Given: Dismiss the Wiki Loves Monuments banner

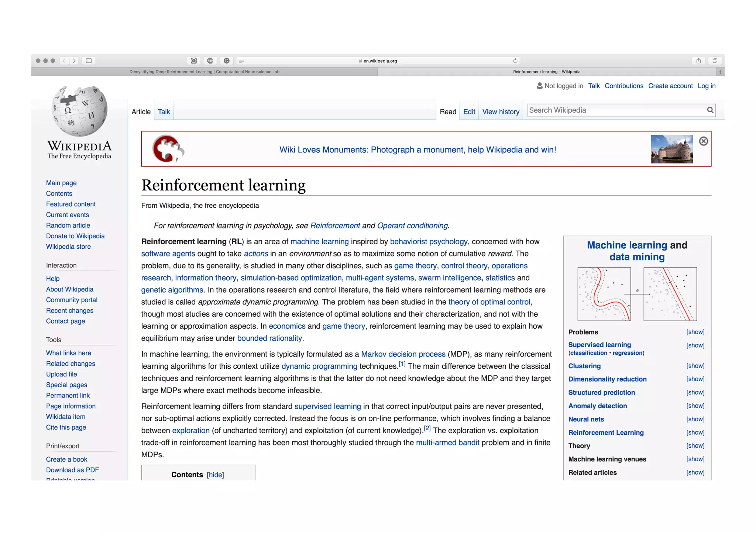Looking at the screenshot, I should tap(703, 141).
